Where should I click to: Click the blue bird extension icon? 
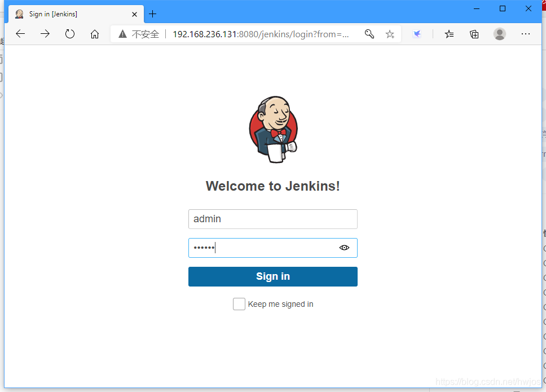click(417, 34)
